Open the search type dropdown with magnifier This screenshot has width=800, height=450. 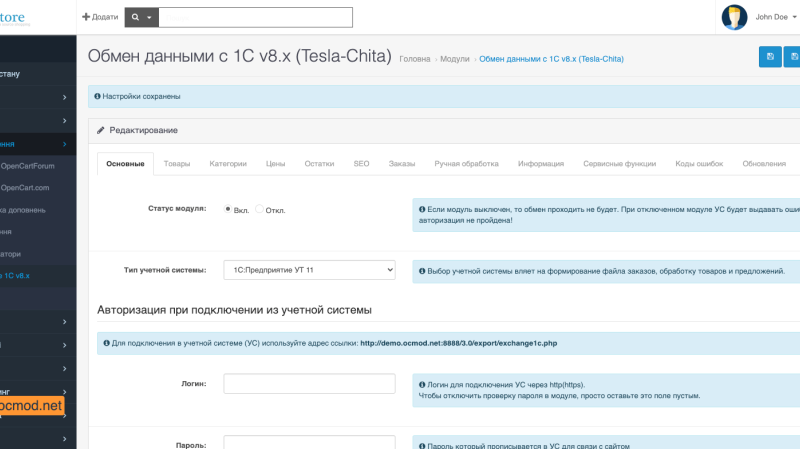(x=142, y=17)
